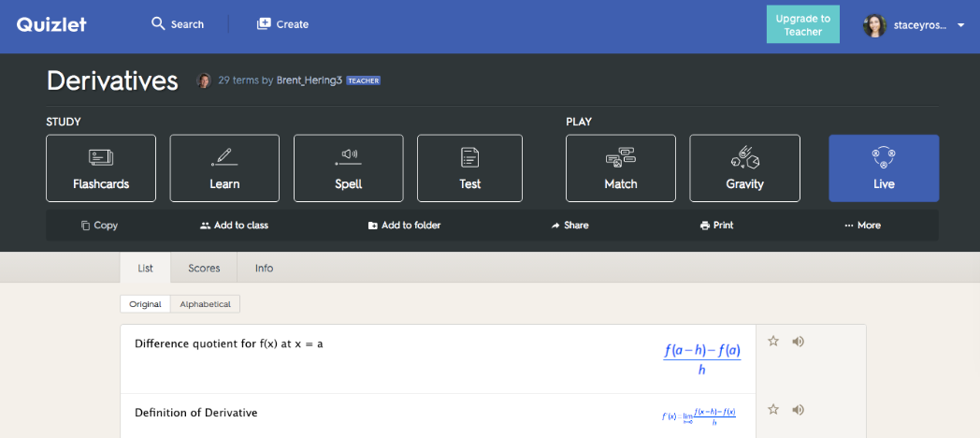Click the Create plus icon
The height and width of the screenshot is (438, 980).
pos(264,23)
